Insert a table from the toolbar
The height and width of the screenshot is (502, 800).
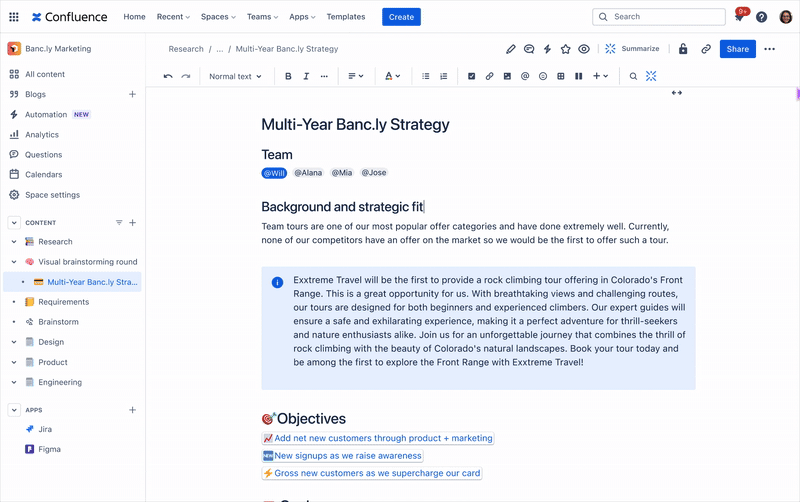tap(561, 76)
